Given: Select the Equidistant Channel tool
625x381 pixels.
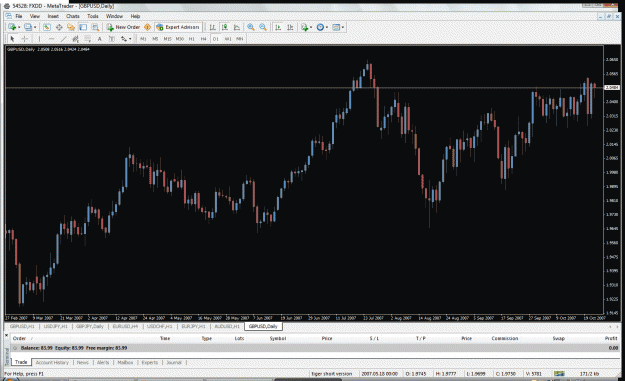Looking at the screenshot, I should (x=75, y=39).
